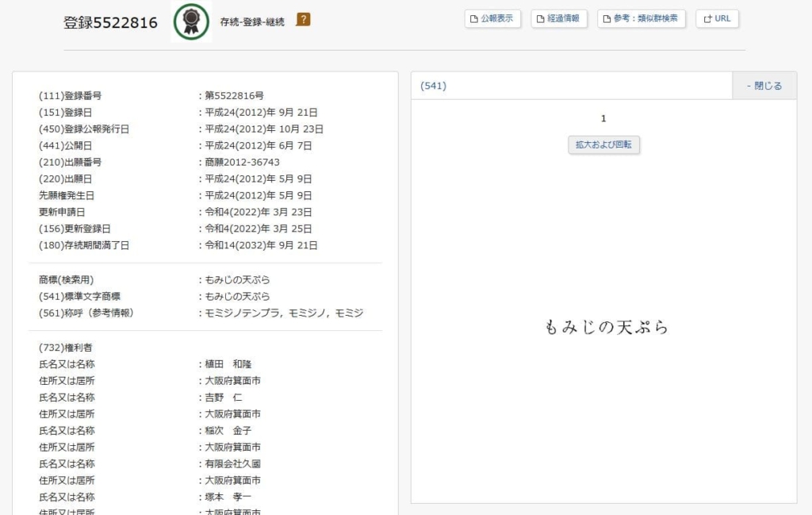Click image number 1 above zoom button
The image size is (812, 515).
tap(603, 119)
